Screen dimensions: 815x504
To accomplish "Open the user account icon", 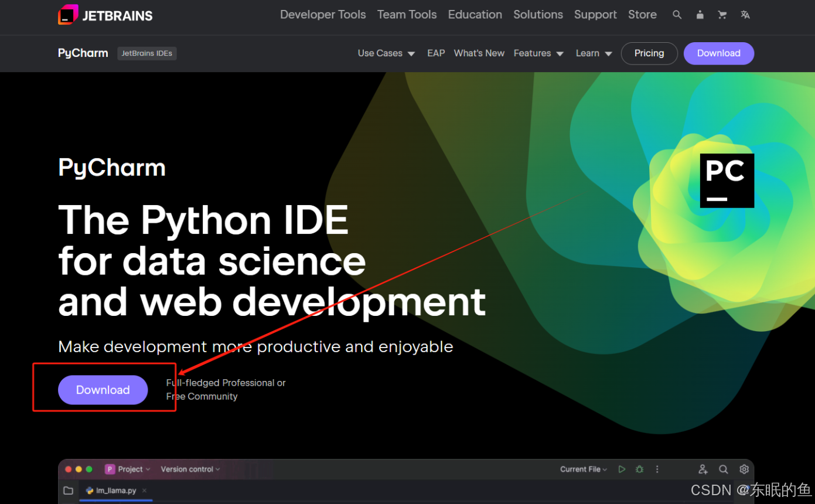I will tap(700, 15).
